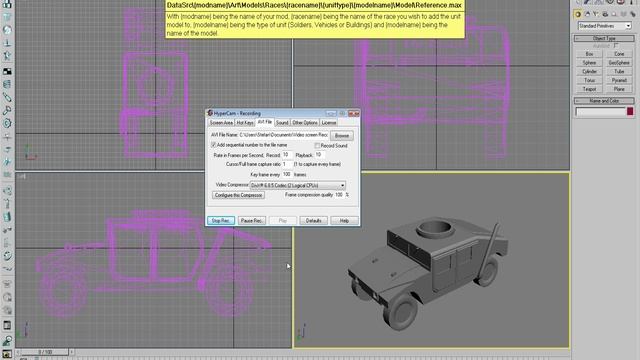Select the Cameras category icon in Create panel

[x=605, y=14]
